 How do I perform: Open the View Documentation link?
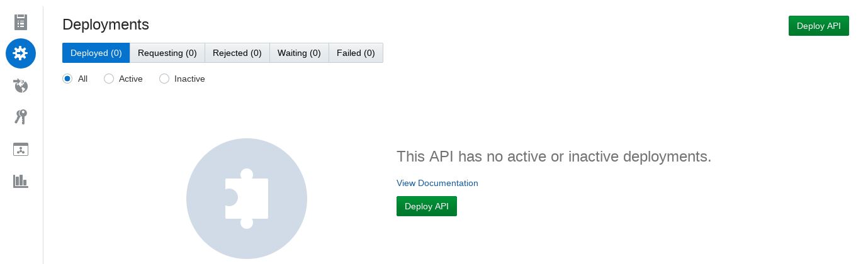[437, 183]
